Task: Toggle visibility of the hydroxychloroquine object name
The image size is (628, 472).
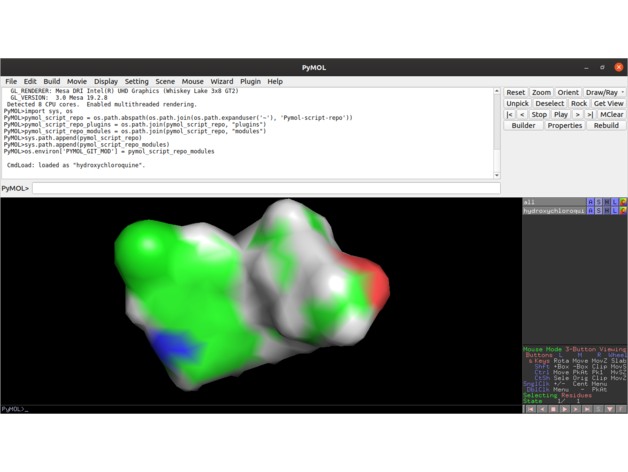Action: click(554, 211)
